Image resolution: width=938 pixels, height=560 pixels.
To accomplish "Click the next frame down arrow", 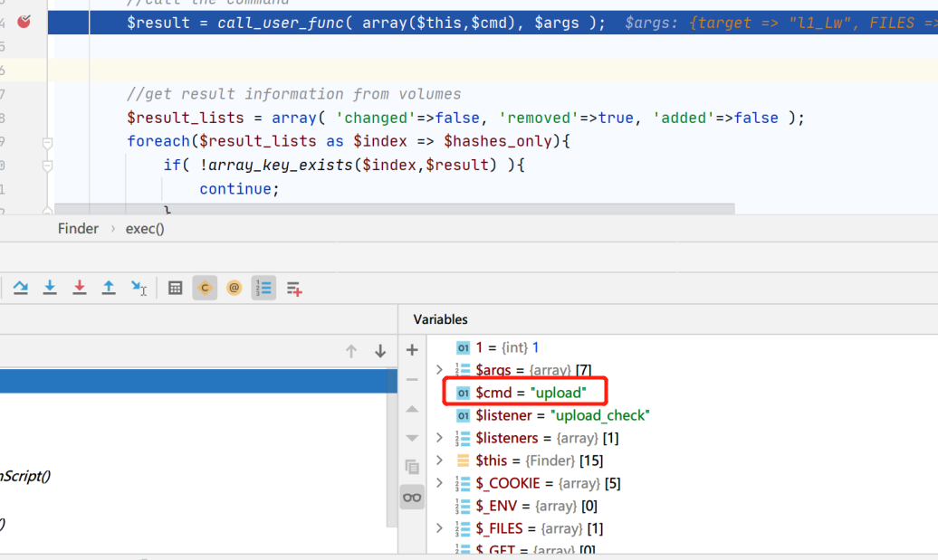I will [380, 351].
